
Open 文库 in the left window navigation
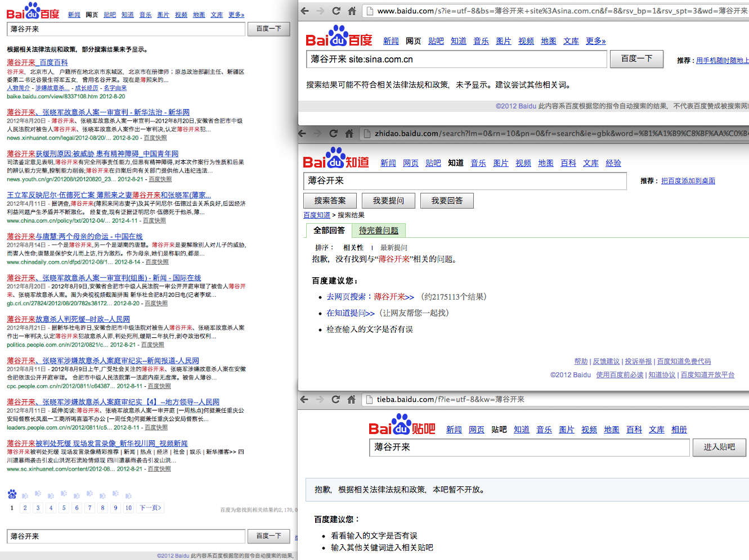(x=217, y=15)
